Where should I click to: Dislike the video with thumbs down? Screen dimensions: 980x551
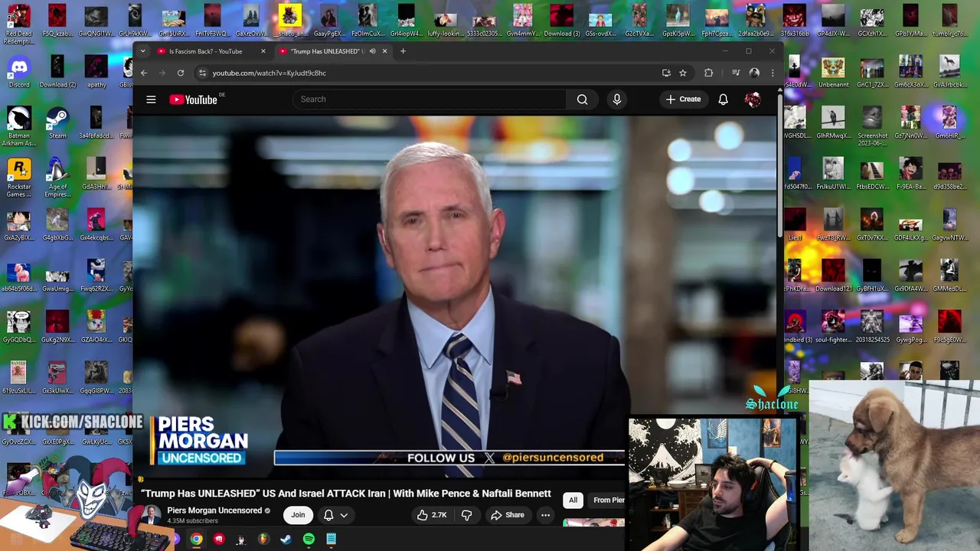coord(466,515)
